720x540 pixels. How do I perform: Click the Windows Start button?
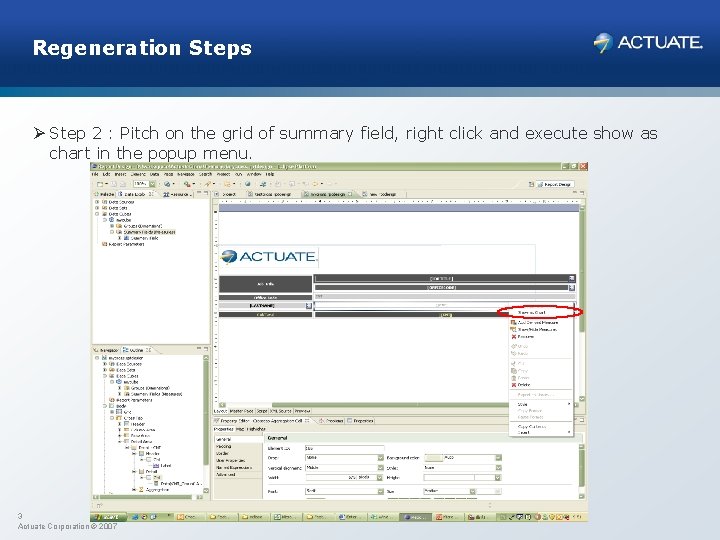[107, 517]
